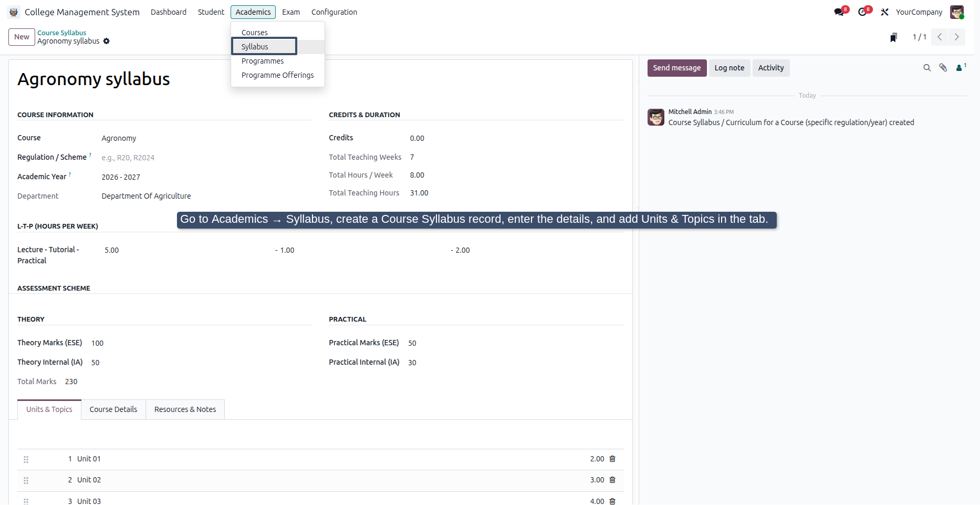The image size is (980, 505).
Task: Search messages in the chatter
Action: (x=927, y=68)
